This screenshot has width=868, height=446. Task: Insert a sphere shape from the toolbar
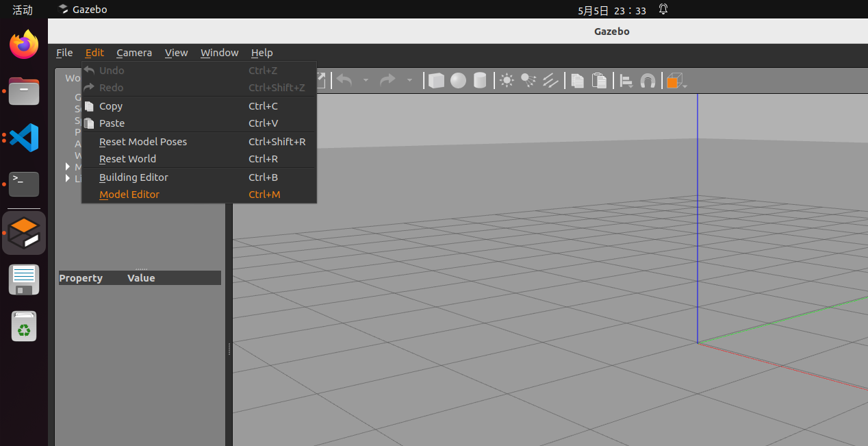coord(458,81)
